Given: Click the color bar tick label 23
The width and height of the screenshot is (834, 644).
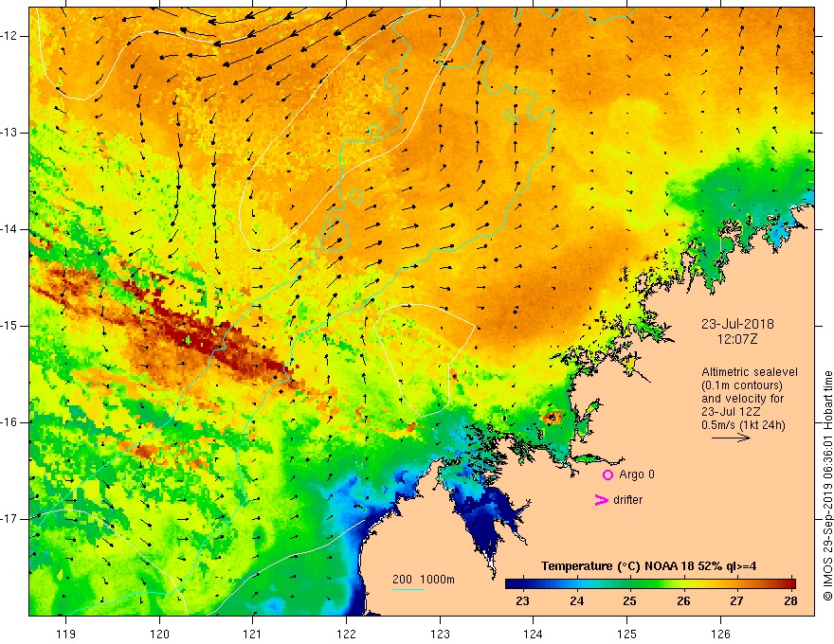Looking at the screenshot, I should [x=523, y=601].
